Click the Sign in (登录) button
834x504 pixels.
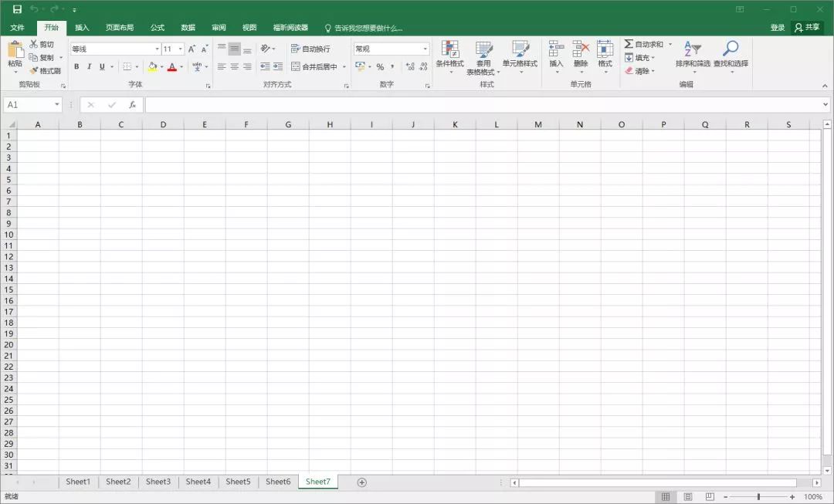[778, 28]
